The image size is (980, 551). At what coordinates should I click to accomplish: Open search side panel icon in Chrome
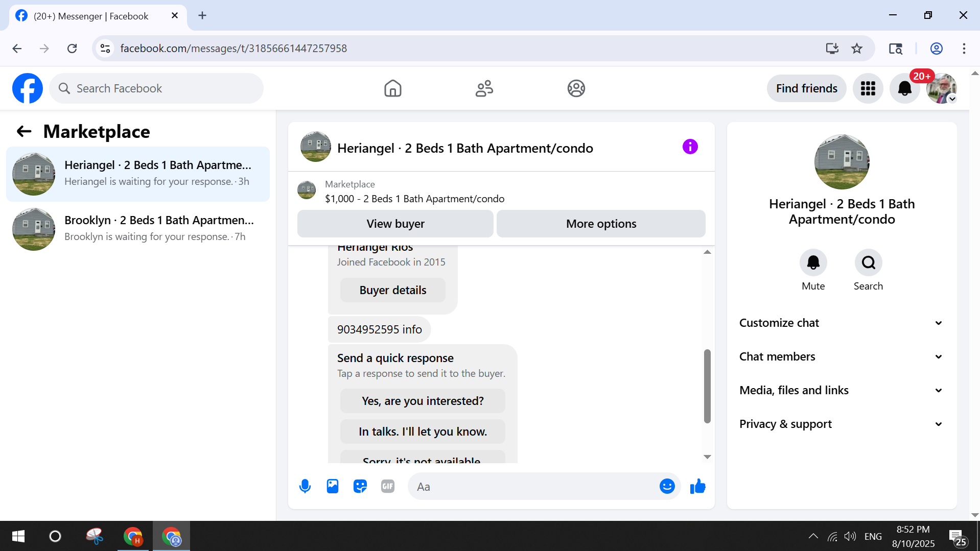(x=895, y=49)
